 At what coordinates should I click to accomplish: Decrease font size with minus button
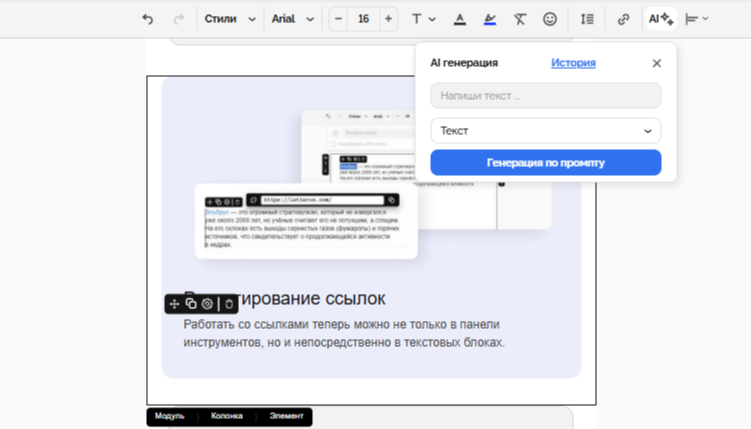(x=338, y=19)
